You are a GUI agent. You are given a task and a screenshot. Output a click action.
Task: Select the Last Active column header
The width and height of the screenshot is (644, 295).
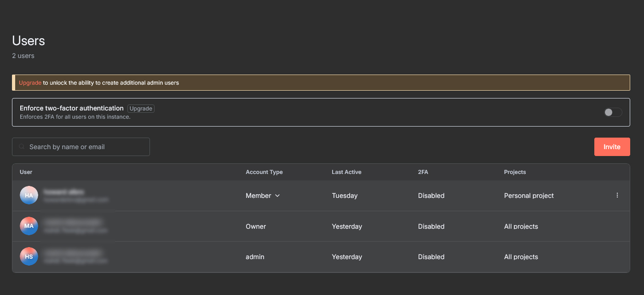coord(346,172)
